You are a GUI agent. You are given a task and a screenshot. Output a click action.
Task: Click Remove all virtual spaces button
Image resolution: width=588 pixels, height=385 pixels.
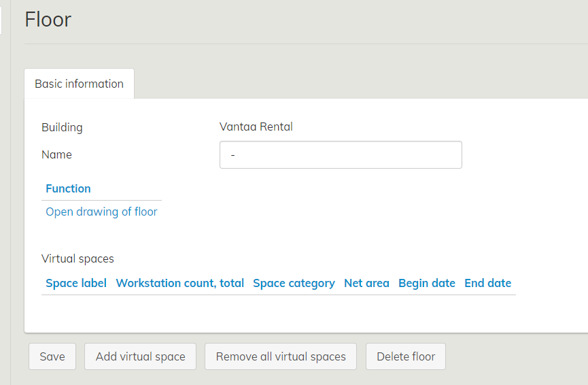tap(280, 356)
